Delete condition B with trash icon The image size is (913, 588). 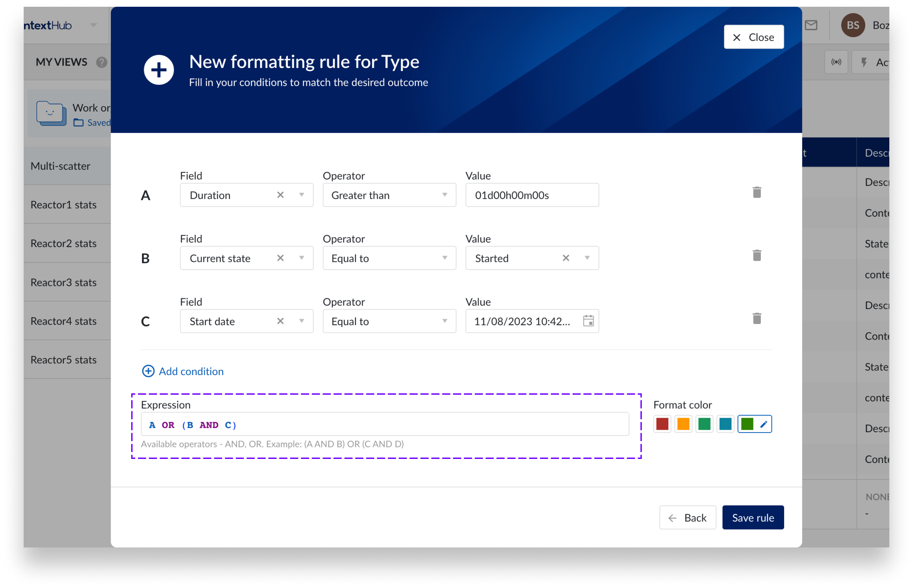[756, 255]
